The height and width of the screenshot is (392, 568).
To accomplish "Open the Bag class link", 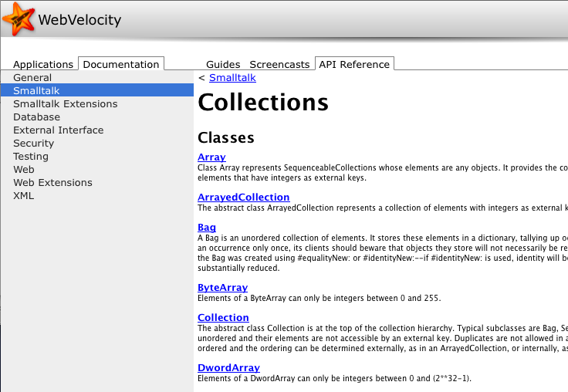I will 207,227.
